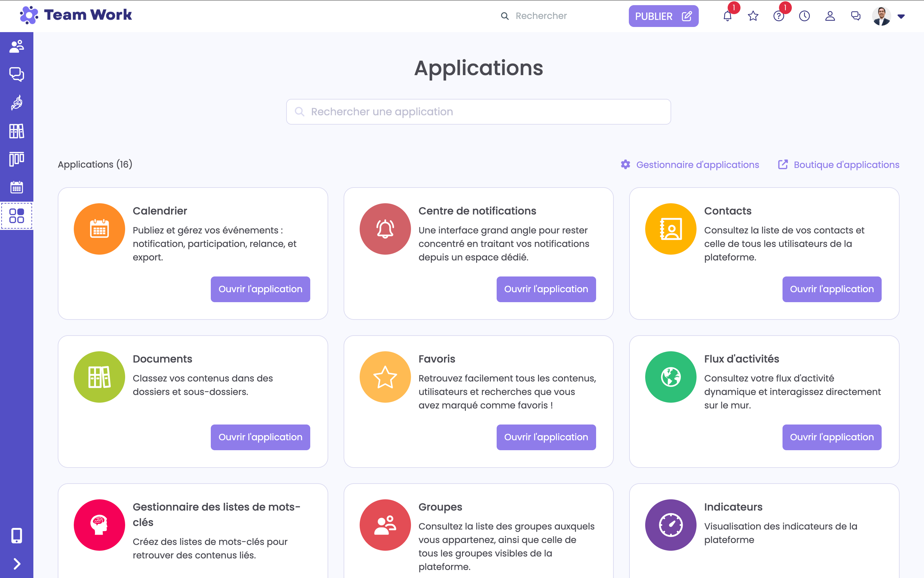Image resolution: width=924 pixels, height=578 pixels.
Task: Click the sidebar hands-collaboration icon
Action: point(16,102)
